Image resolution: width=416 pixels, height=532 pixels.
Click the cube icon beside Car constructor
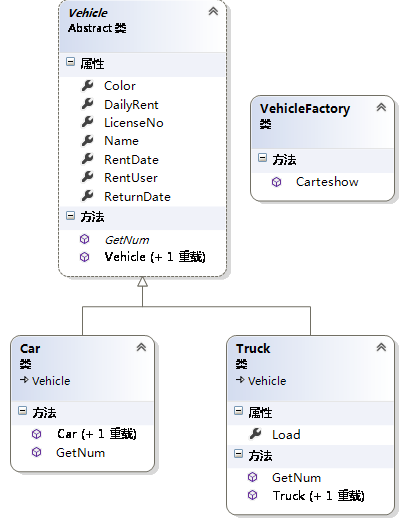click(x=37, y=434)
